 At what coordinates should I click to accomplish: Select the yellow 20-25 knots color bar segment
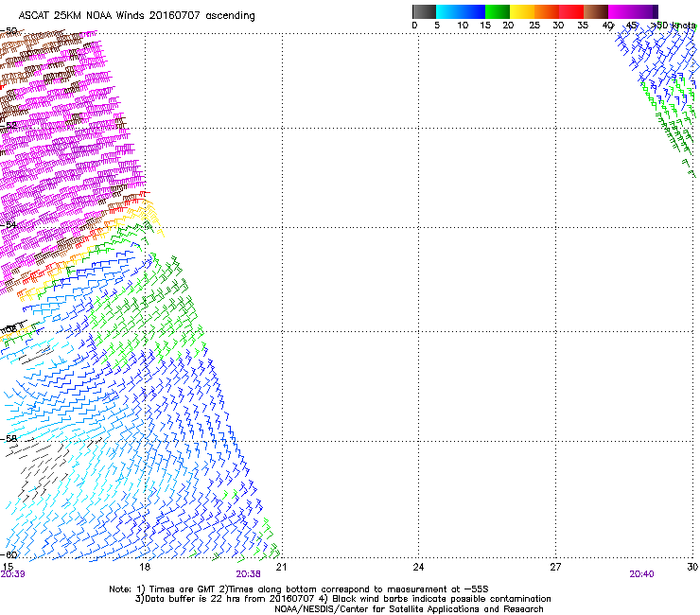click(x=522, y=11)
